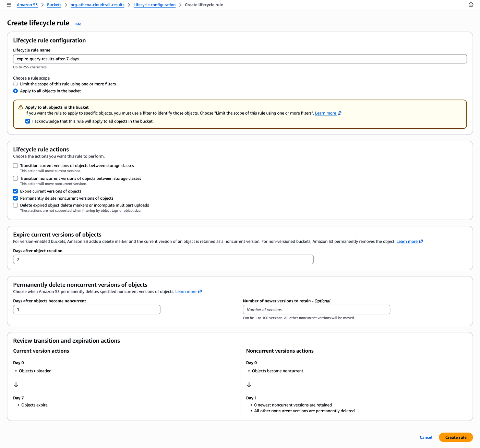Screen dimensions: 480x448
Task: Uncheck 'Expire current versions of objects'
Action: [x=15, y=191]
